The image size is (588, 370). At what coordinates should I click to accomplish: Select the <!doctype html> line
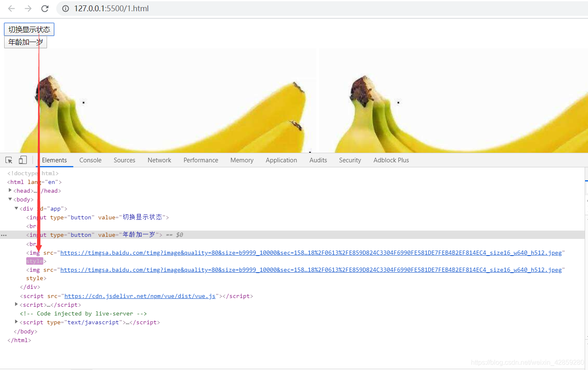tap(33, 173)
